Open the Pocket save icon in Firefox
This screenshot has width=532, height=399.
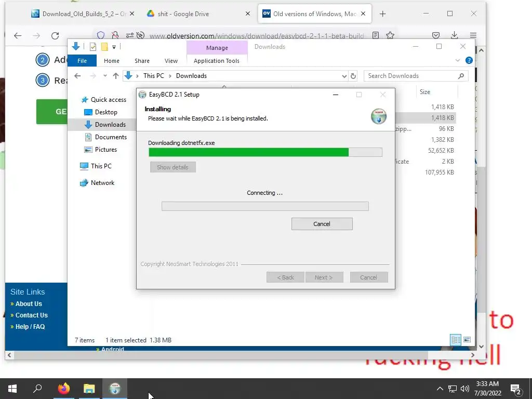pos(436,35)
